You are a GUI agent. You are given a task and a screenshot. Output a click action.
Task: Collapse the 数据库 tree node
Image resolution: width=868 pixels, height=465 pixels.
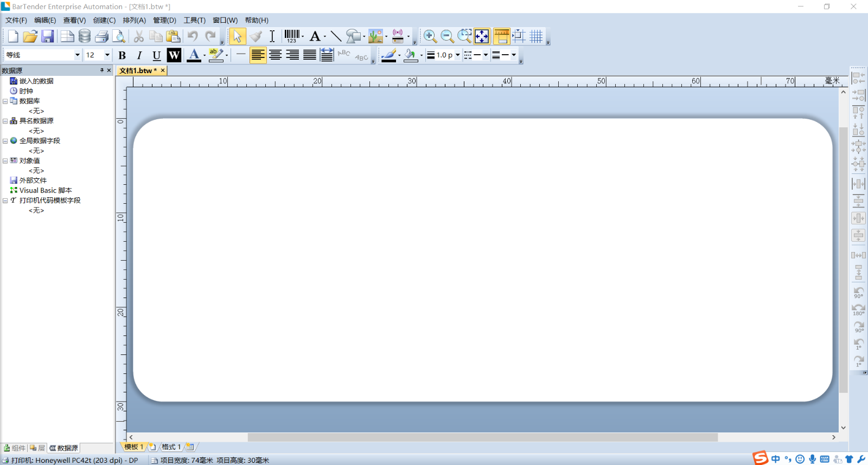pyautogui.click(x=5, y=101)
